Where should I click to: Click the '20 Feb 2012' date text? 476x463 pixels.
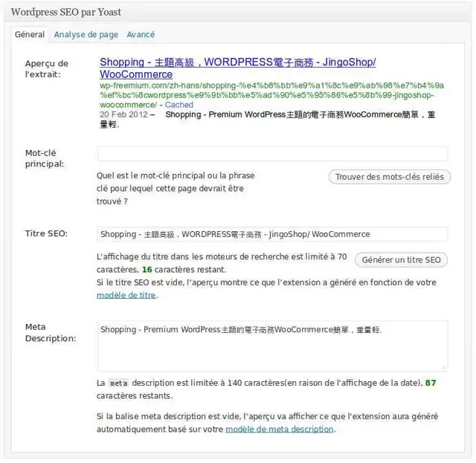[x=123, y=114]
